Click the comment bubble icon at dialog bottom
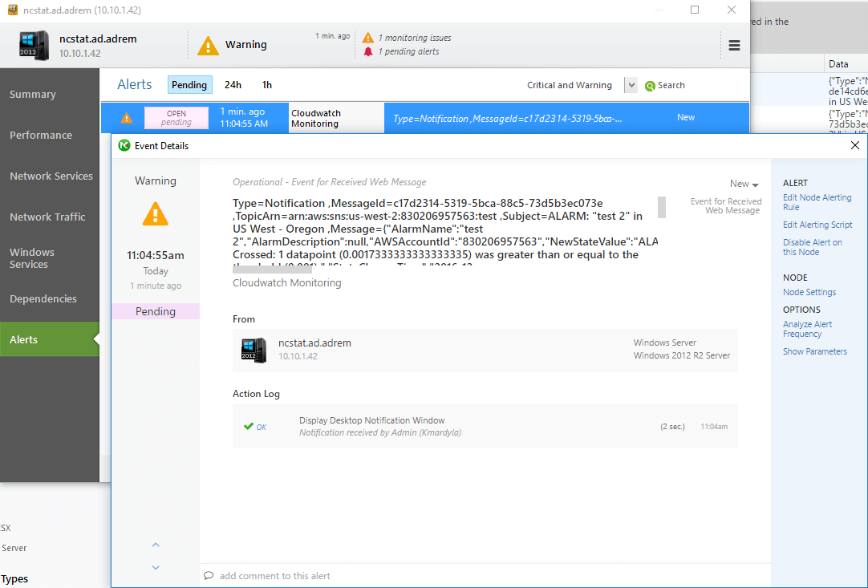Viewport: 868px width, 588px height. (x=209, y=575)
